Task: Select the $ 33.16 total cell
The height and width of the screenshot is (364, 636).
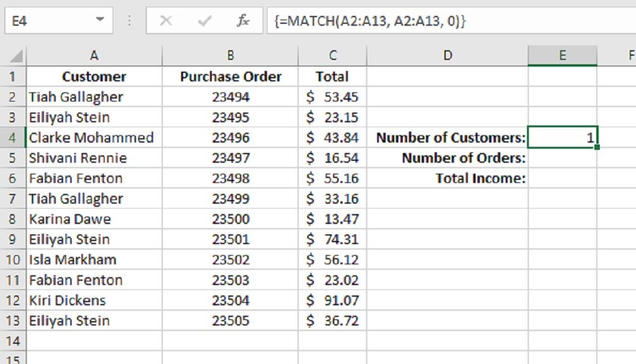Action: (332, 199)
